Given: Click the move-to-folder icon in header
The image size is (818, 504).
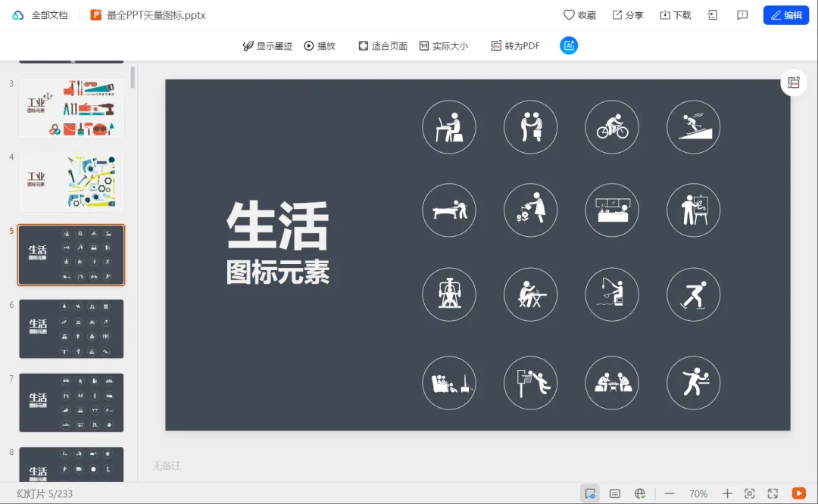Looking at the screenshot, I should [x=713, y=15].
